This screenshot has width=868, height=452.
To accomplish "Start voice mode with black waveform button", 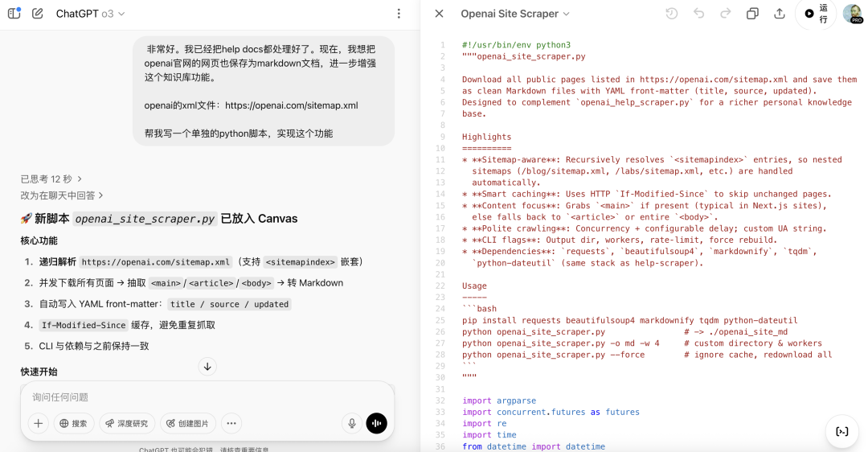I will pos(376,423).
